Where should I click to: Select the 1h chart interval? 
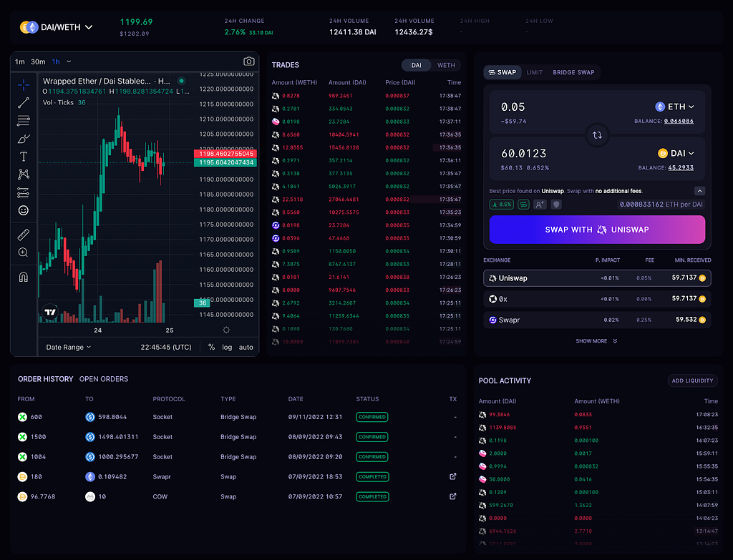[56, 62]
